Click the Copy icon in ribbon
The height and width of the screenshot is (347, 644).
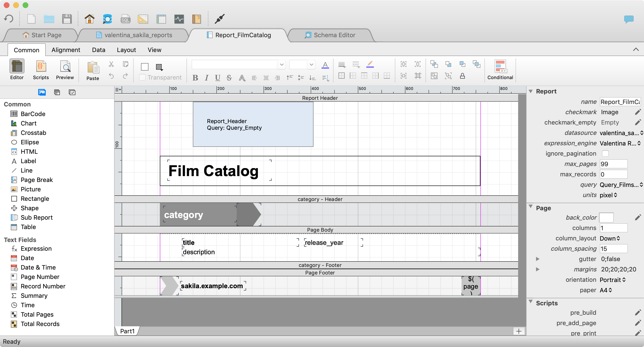tap(125, 64)
